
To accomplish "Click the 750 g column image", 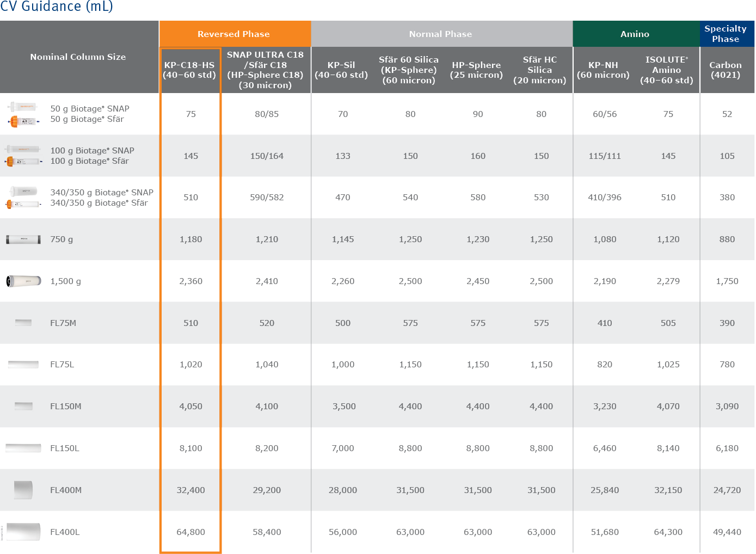I will click(x=23, y=239).
